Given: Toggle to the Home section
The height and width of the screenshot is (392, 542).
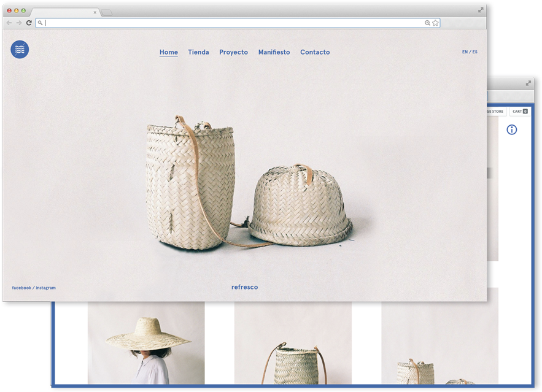Looking at the screenshot, I should point(169,52).
